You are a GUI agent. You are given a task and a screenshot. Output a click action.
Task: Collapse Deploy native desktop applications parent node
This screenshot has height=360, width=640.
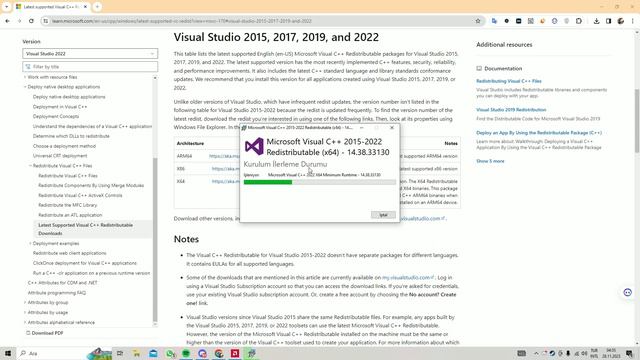[x=25, y=87]
